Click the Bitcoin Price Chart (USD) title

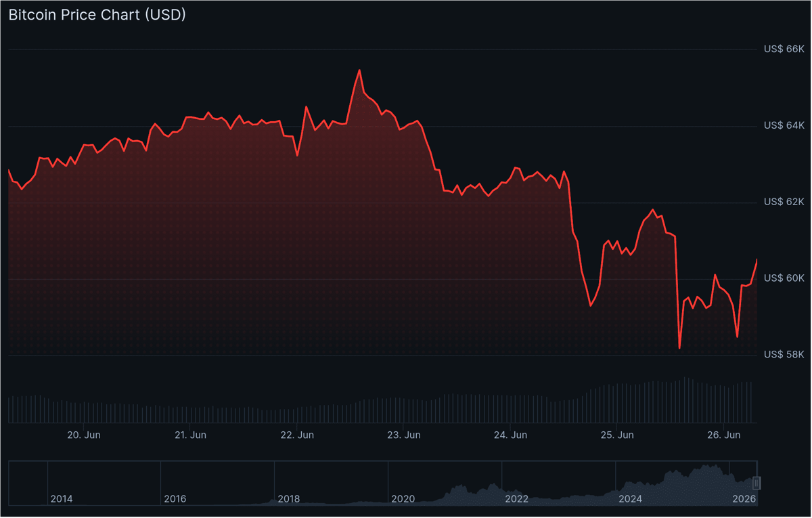(x=97, y=15)
